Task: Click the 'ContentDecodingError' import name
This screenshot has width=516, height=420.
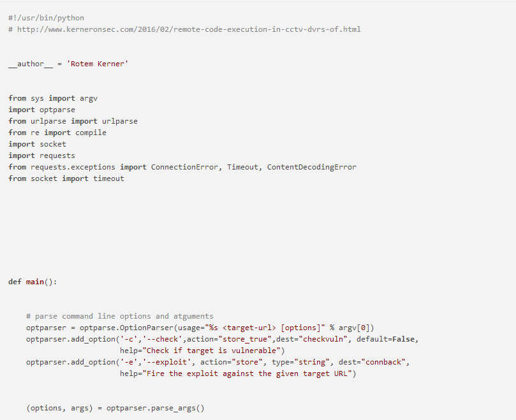Action: (311, 167)
